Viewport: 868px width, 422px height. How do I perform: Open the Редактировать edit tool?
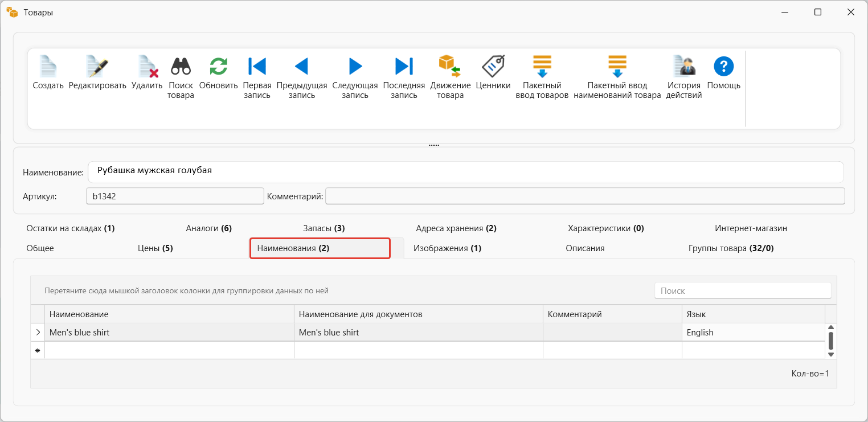coord(97,66)
